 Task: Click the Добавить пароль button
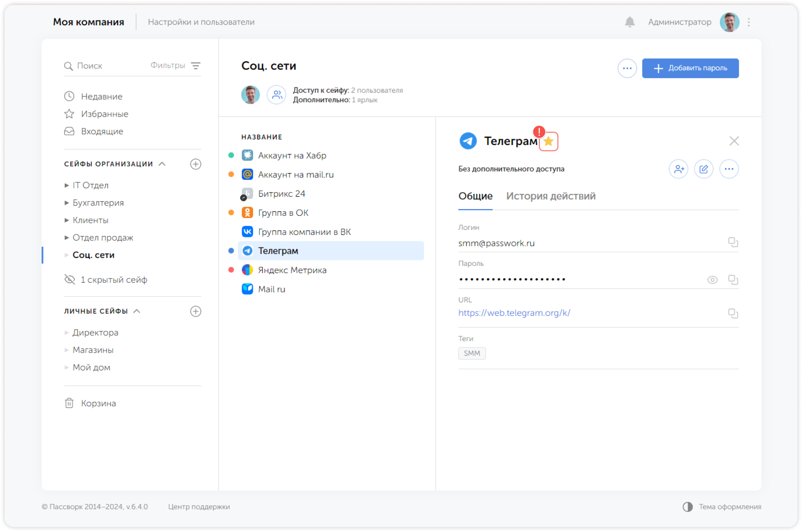[690, 68]
